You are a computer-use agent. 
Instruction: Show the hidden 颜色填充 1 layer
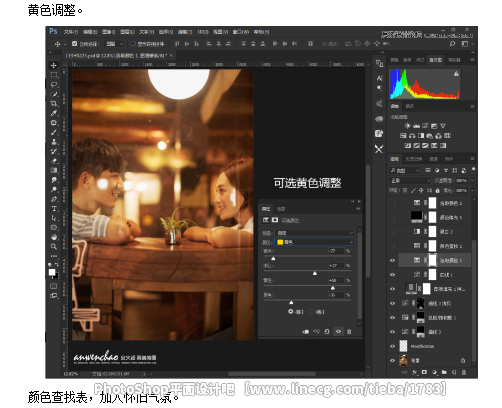click(x=393, y=217)
